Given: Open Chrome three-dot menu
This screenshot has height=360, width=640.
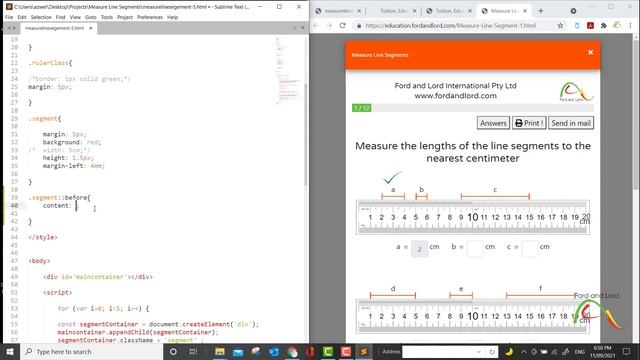Looking at the screenshot, I should [x=630, y=25].
